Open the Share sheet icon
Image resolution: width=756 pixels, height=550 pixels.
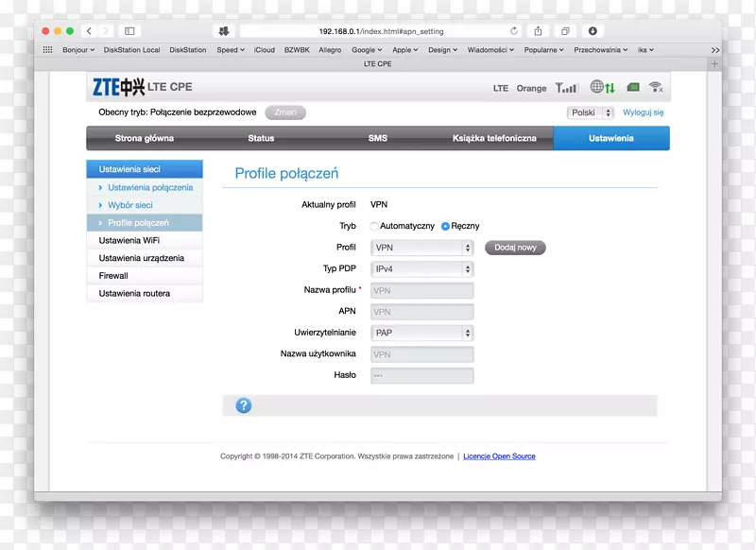click(538, 31)
